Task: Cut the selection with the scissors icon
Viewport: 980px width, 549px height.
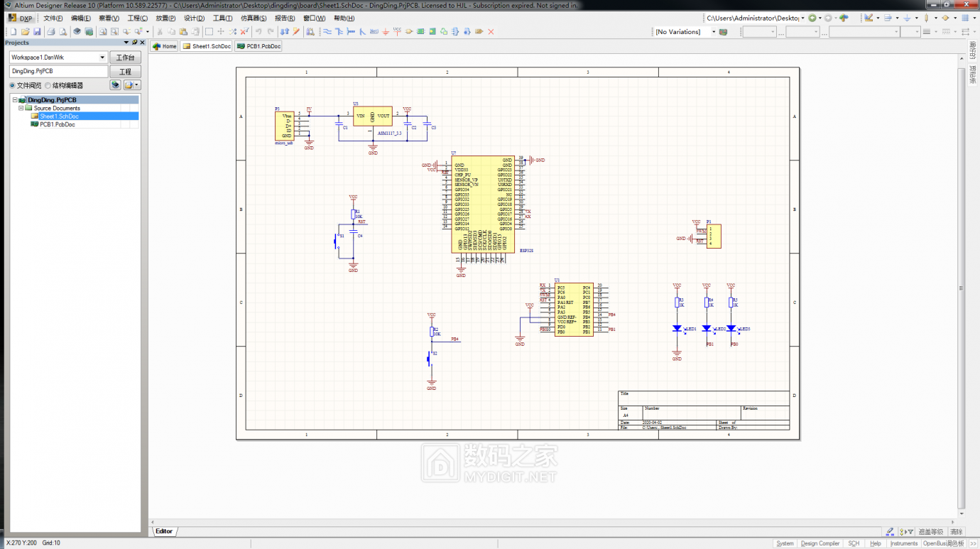Action: (x=159, y=32)
